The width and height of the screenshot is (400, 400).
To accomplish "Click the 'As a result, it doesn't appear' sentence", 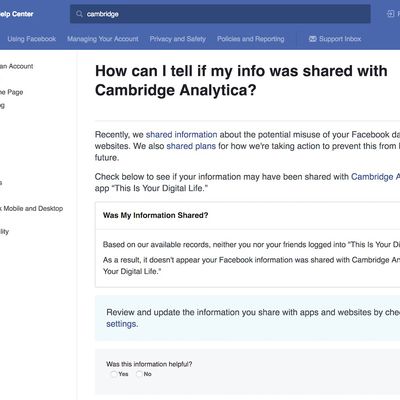I will (x=251, y=265).
